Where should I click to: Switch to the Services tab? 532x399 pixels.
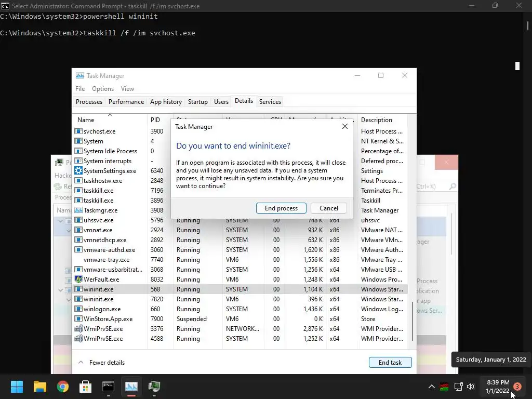pos(270,101)
